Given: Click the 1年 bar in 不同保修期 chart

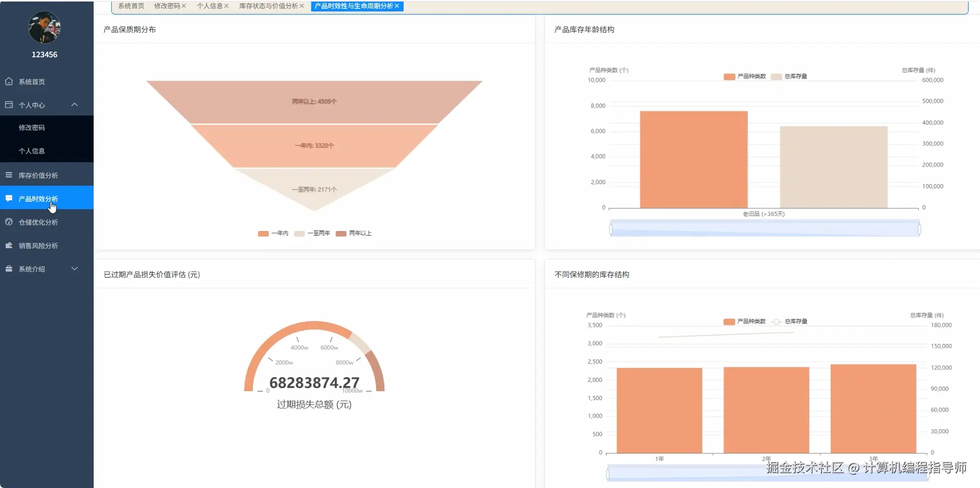Looking at the screenshot, I should [x=660, y=410].
